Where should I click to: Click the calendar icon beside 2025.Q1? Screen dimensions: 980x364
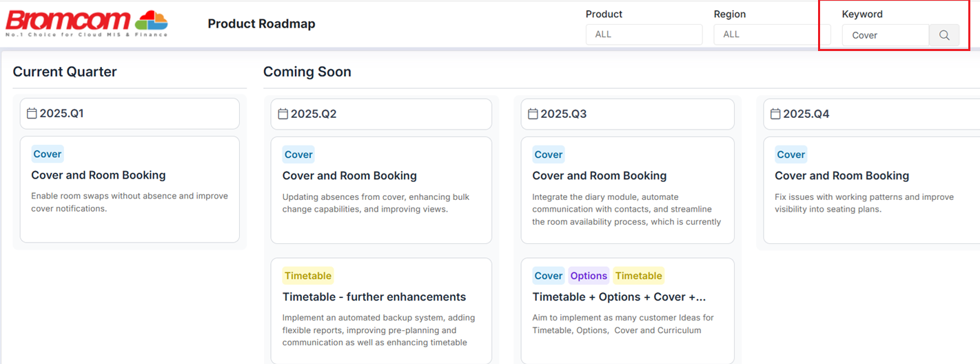pyautogui.click(x=32, y=113)
